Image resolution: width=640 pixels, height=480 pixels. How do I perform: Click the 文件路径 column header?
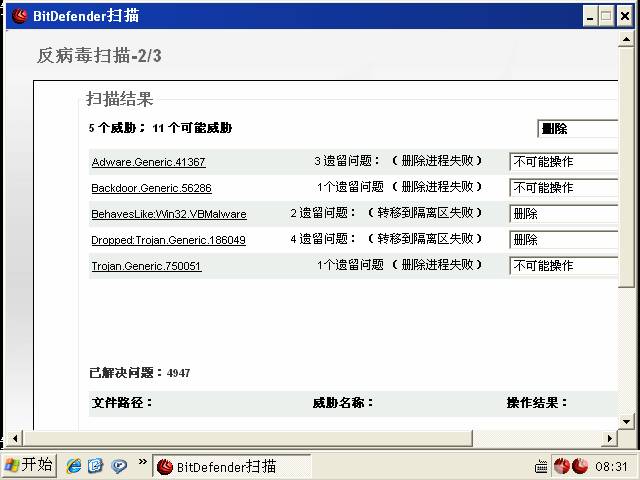pyautogui.click(x=122, y=403)
